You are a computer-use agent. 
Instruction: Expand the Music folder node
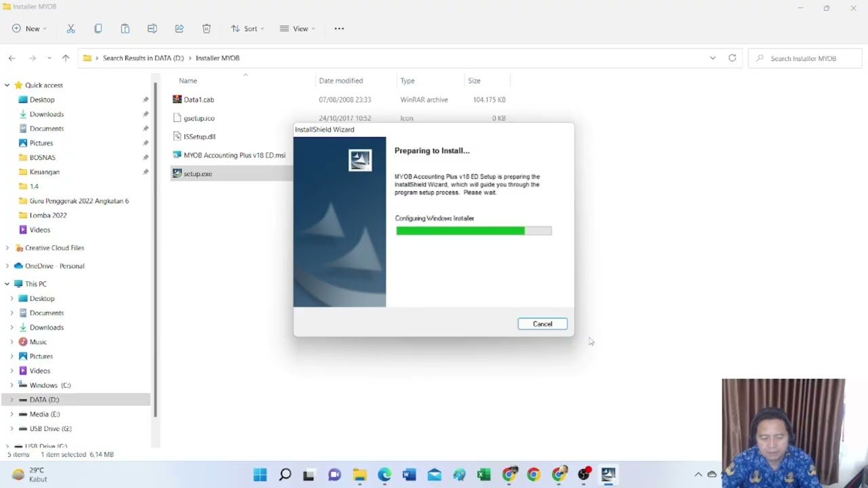click(x=12, y=342)
